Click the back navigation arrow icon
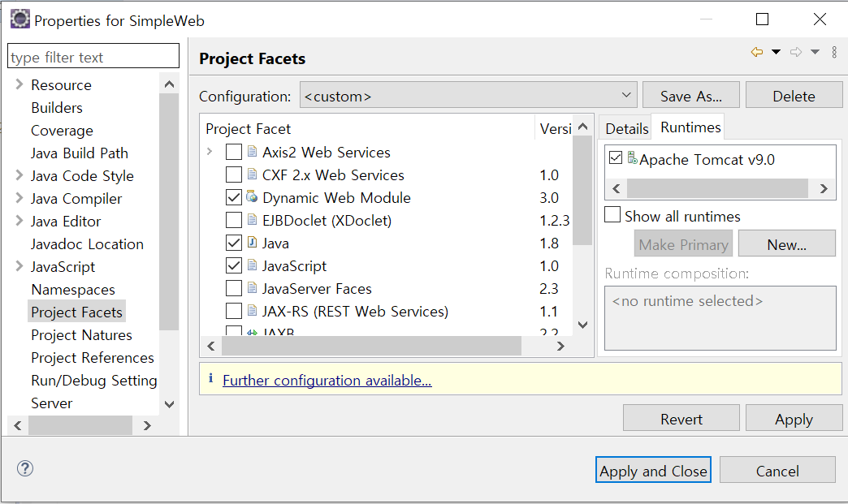The height and width of the screenshot is (504, 848). (x=756, y=53)
